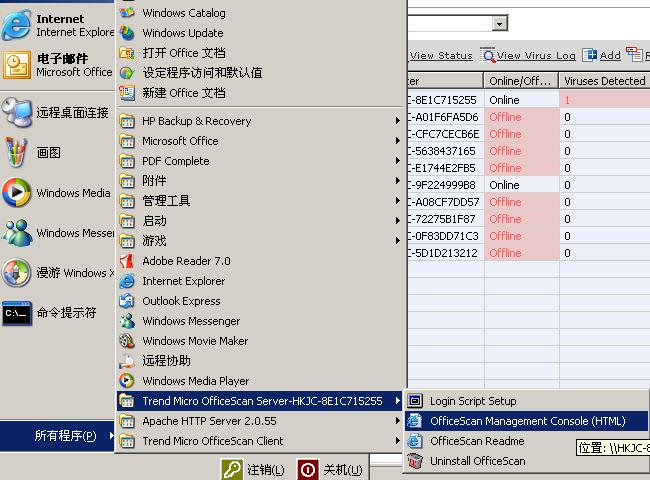
Task: Select the row for -72275B1F87
Action: pyautogui.click(x=529, y=219)
